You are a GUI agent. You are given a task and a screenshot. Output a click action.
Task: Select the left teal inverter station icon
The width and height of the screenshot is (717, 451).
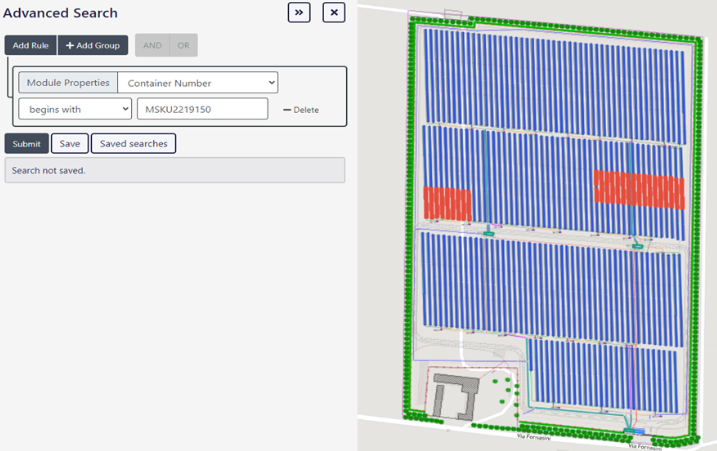[489, 232]
